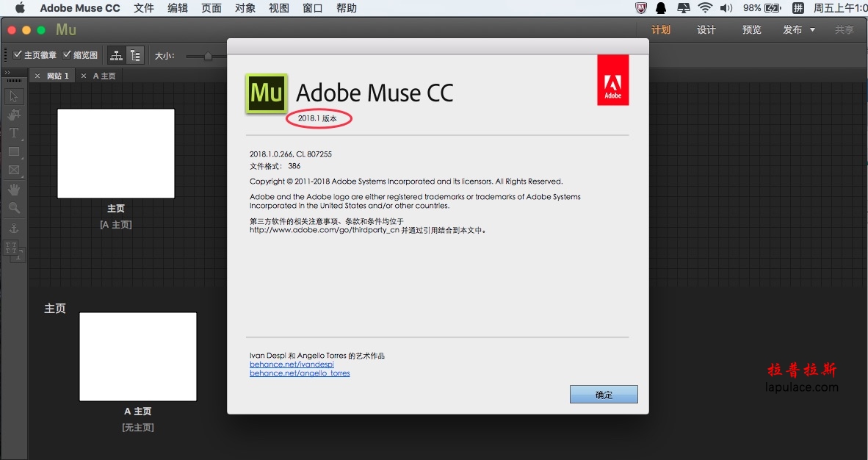This screenshot has width=868, height=460.
Task: Select the Crop tool
Action: 14,115
